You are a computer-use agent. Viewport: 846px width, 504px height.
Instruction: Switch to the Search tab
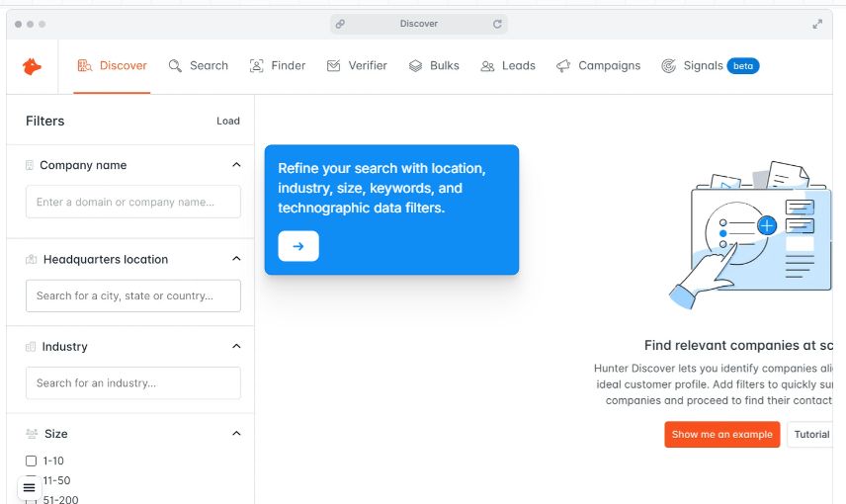pyautogui.click(x=199, y=66)
